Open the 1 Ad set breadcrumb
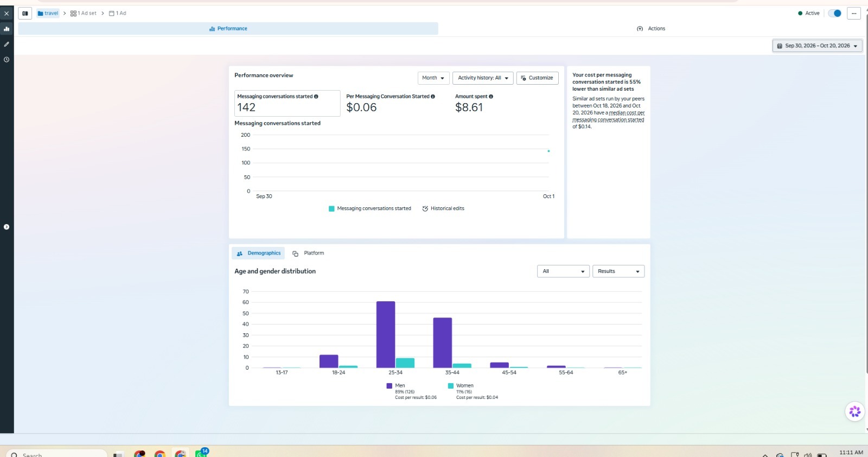The image size is (868, 457). pos(84,14)
